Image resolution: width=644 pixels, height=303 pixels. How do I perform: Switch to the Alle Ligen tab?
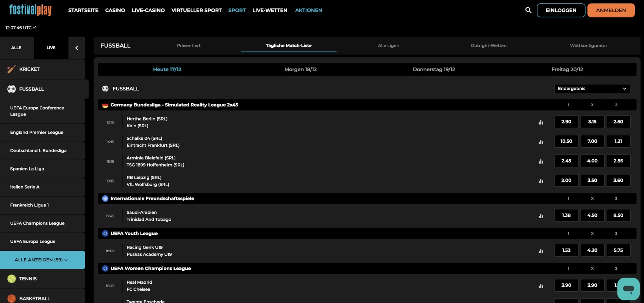click(x=388, y=45)
